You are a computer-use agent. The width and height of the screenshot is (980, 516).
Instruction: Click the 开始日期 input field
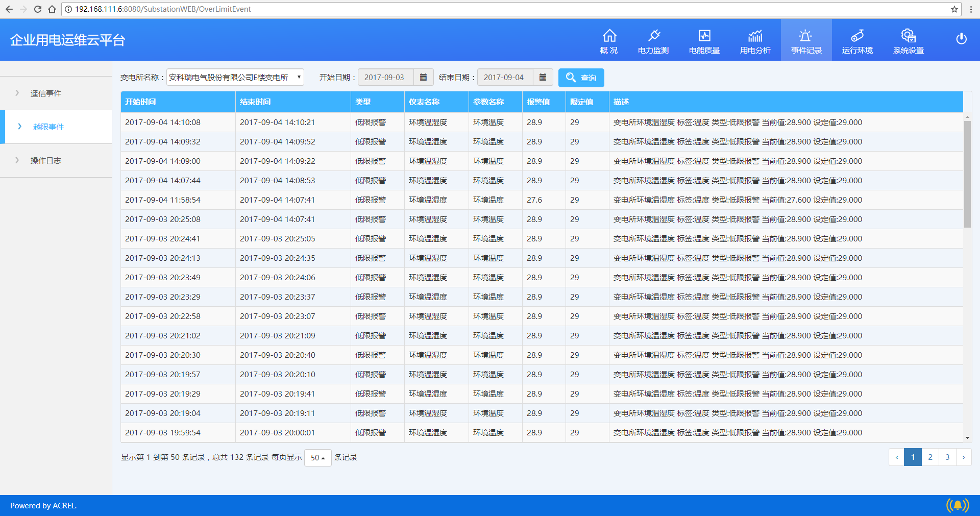click(x=386, y=78)
